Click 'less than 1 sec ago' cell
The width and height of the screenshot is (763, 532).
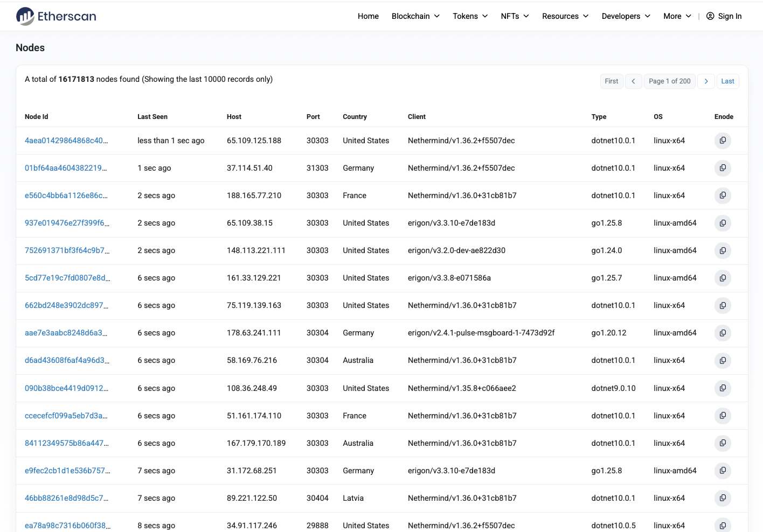tap(171, 141)
